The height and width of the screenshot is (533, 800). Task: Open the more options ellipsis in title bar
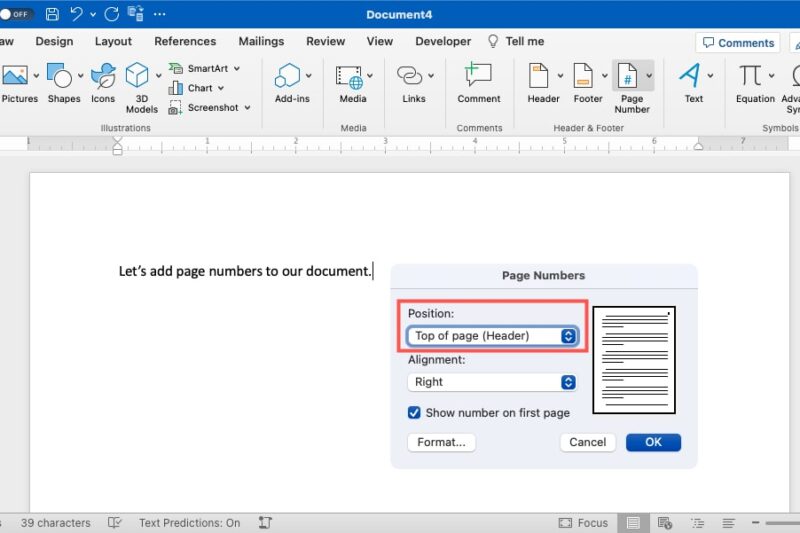pos(160,14)
